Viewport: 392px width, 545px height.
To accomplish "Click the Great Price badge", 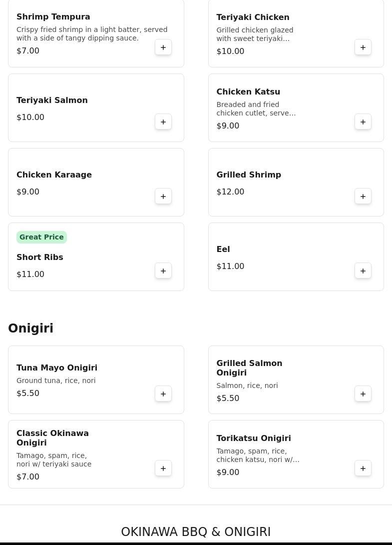I will [x=41, y=237].
